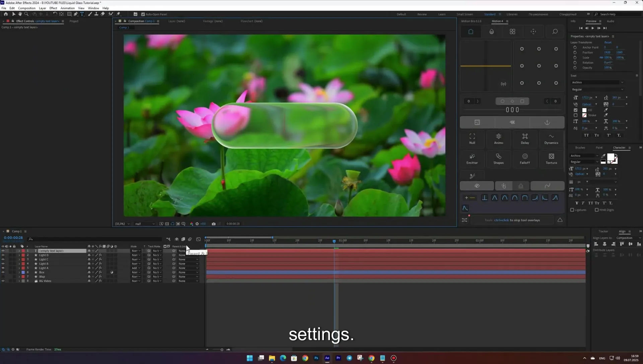Click the red label color of Light D layer
643x364 pixels.
pos(23,255)
